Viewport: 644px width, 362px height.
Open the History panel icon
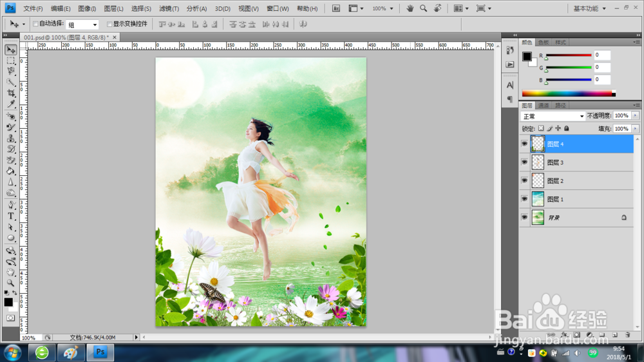(509, 50)
